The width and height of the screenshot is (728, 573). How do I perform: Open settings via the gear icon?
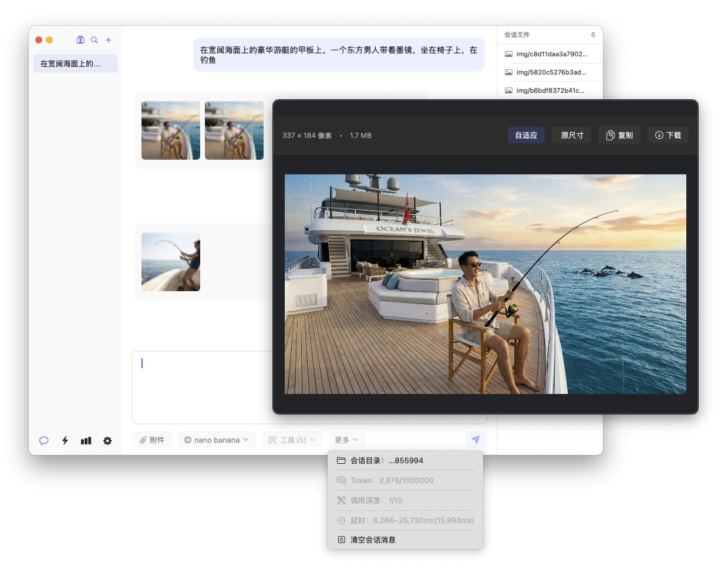pos(107,440)
